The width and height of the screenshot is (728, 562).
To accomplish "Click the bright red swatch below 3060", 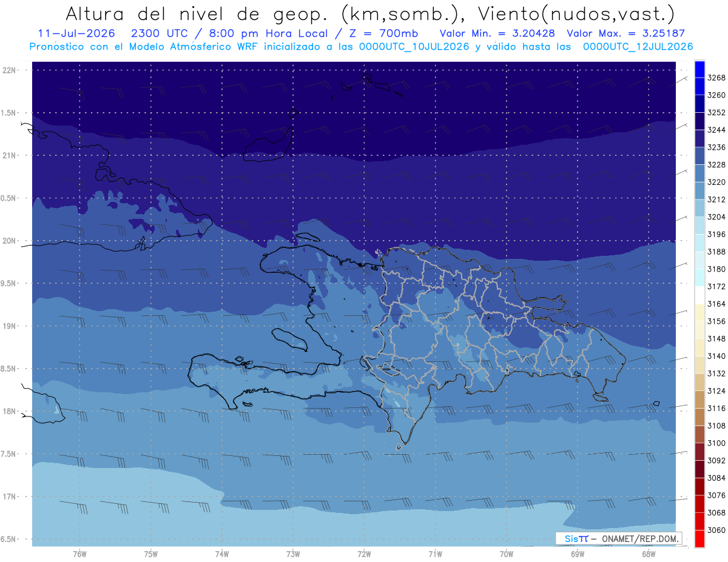I will [x=699, y=538].
